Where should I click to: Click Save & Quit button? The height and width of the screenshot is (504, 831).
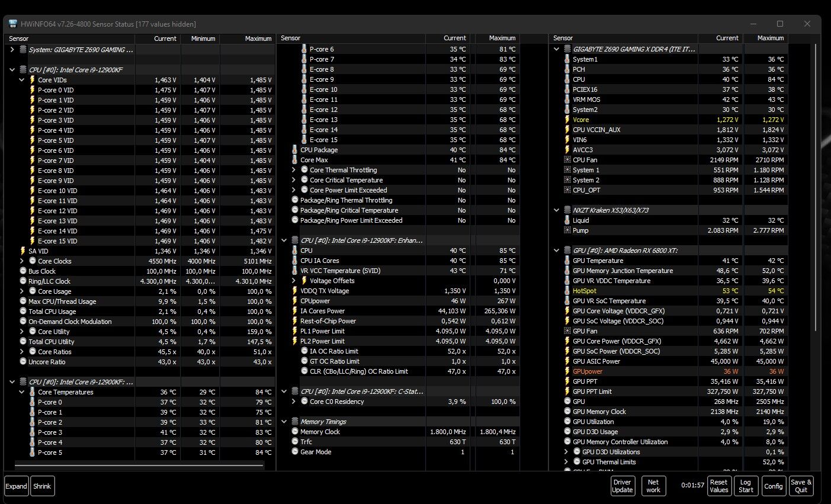pyautogui.click(x=801, y=486)
